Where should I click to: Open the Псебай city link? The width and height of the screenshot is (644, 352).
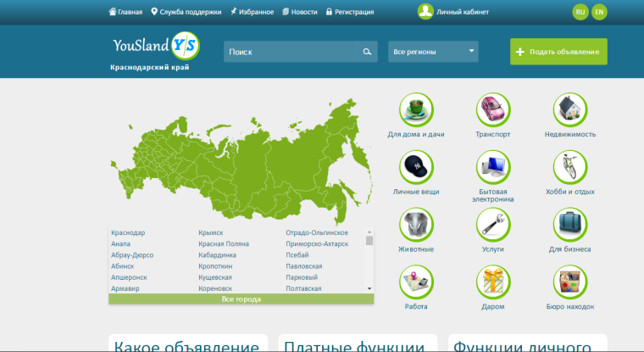pyautogui.click(x=297, y=255)
